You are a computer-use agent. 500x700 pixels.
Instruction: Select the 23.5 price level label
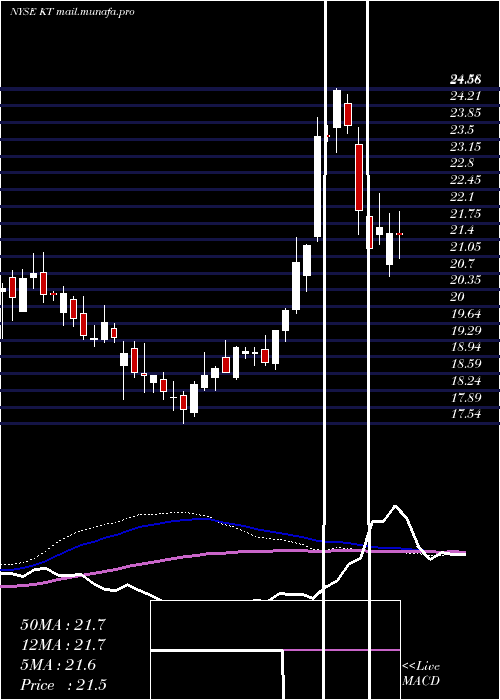click(462, 130)
